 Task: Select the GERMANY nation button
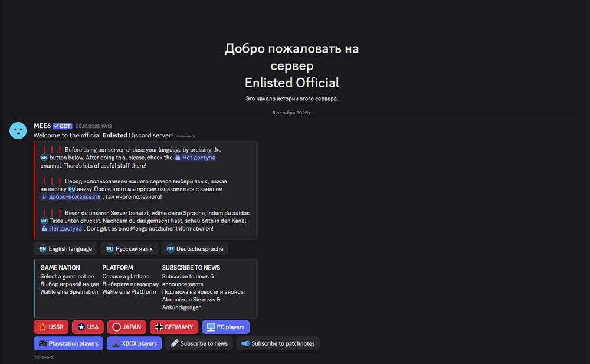point(173,327)
